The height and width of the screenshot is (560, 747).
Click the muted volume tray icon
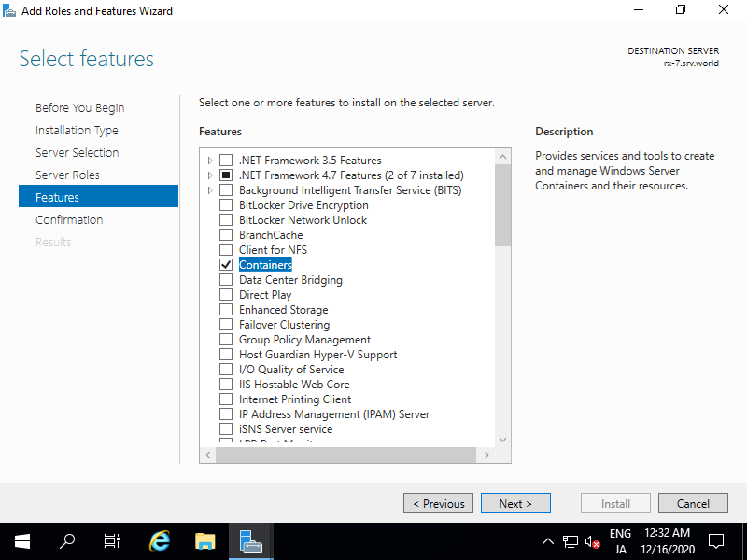pyautogui.click(x=591, y=541)
